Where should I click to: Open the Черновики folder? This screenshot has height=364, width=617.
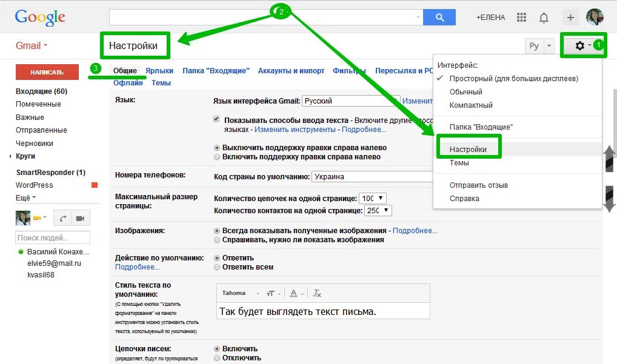coord(34,144)
